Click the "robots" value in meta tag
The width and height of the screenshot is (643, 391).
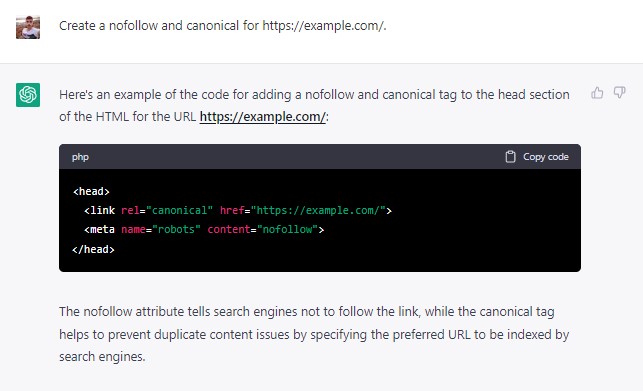[x=176, y=229]
